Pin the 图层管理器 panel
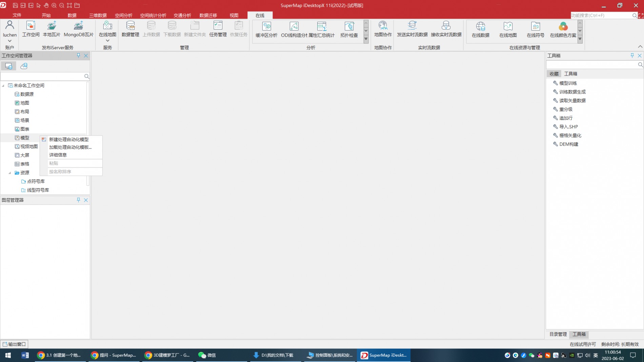This screenshot has width=644, height=362. click(79, 200)
